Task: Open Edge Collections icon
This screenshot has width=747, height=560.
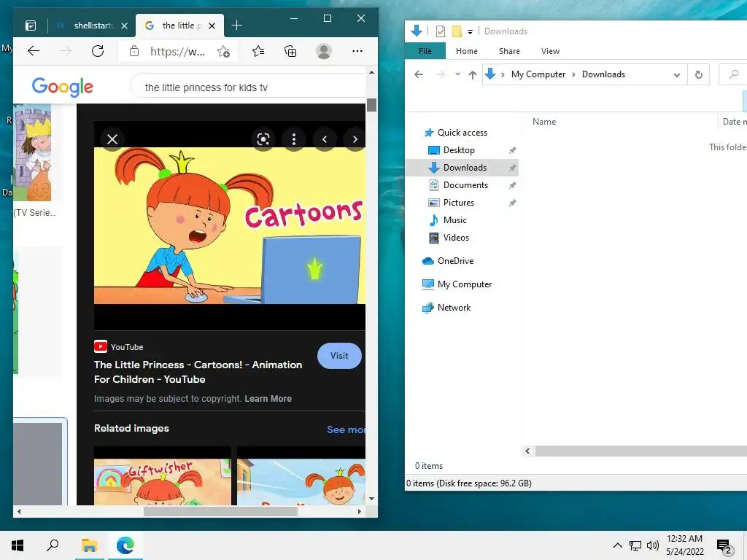Action: pyautogui.click(x=290, y=51)
